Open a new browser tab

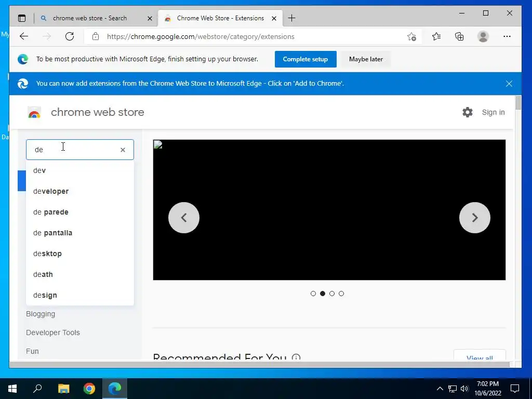point(291,18)
